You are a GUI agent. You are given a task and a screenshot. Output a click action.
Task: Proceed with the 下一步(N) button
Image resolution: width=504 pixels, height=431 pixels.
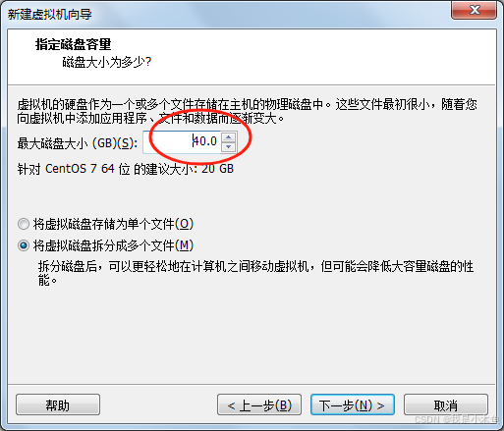point(353,404)
